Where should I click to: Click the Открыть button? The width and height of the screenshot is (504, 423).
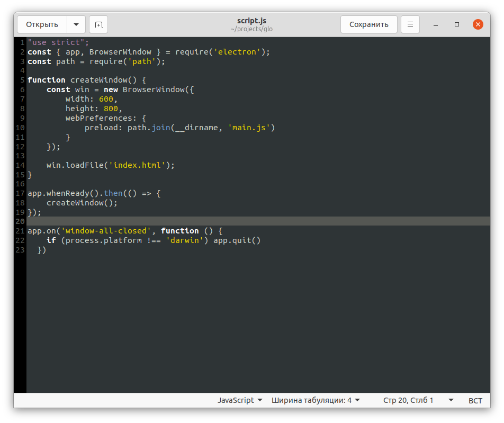(x=42, y=24)
